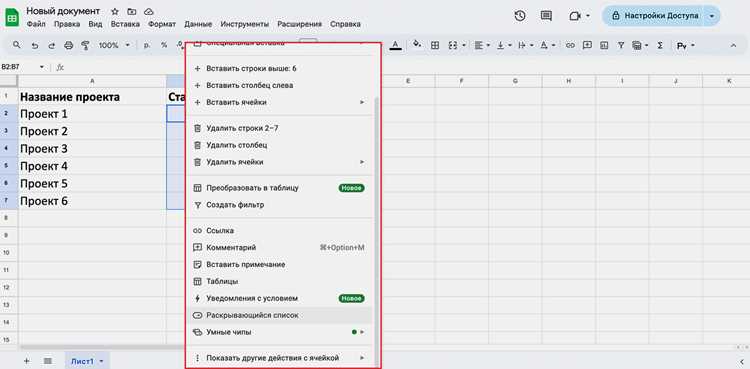Print the spreadsheet using printer icon
Viewport: 750px width, 369px height.
68,45
